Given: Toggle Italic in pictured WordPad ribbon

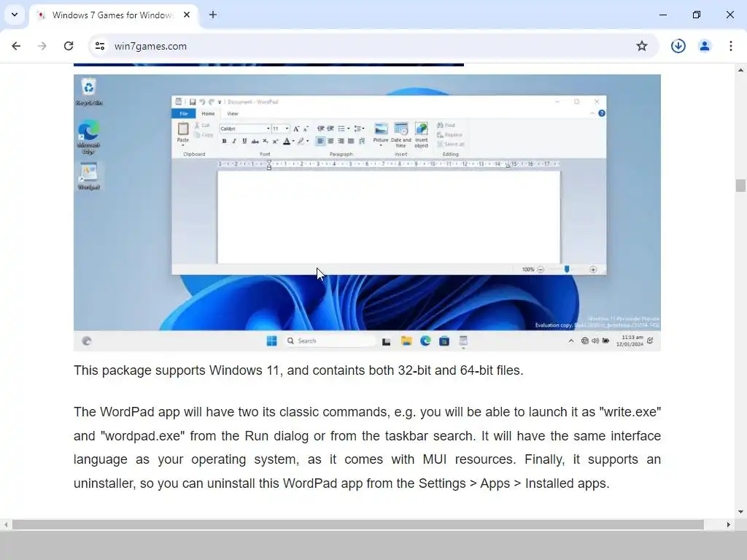Looking at the screenshot, I should tap(234, 141).
